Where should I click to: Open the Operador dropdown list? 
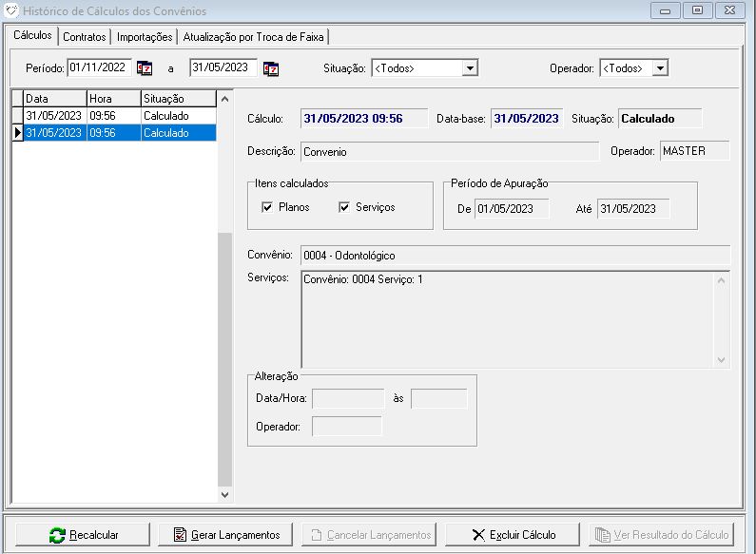pyautogui.click(x=660, y=68)
